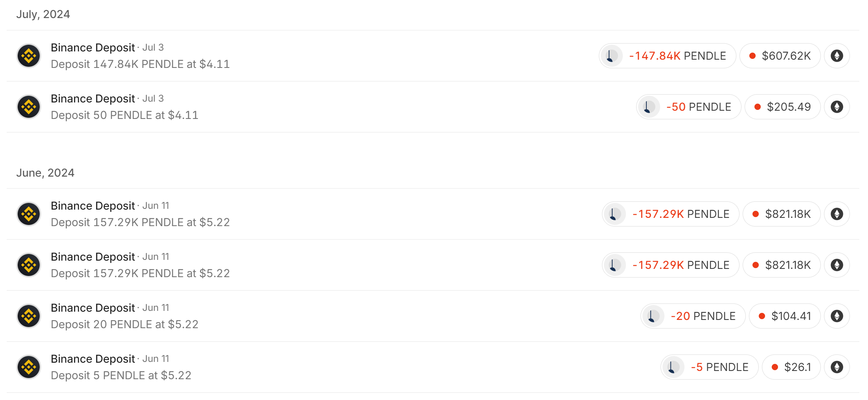Click Binance logo on the 5 PENDLE deposit
Image resolution: width=868 pixels, height=400 pixels.
(x=29, y=367)
